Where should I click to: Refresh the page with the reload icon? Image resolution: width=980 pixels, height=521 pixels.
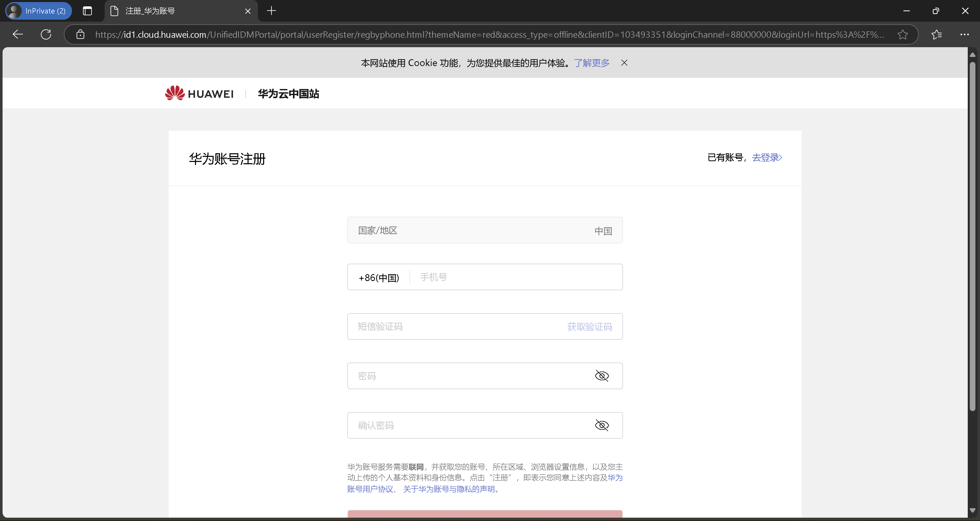coord(46,35)
